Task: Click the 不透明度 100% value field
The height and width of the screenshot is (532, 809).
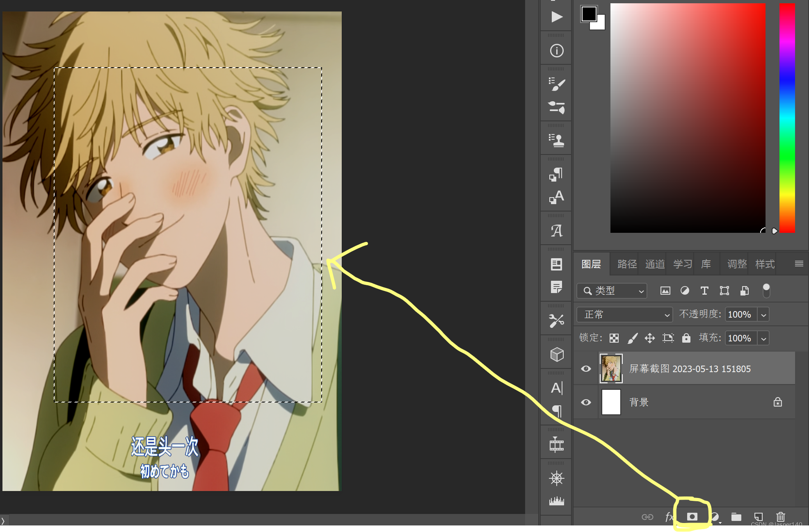Action: (741, 315)
